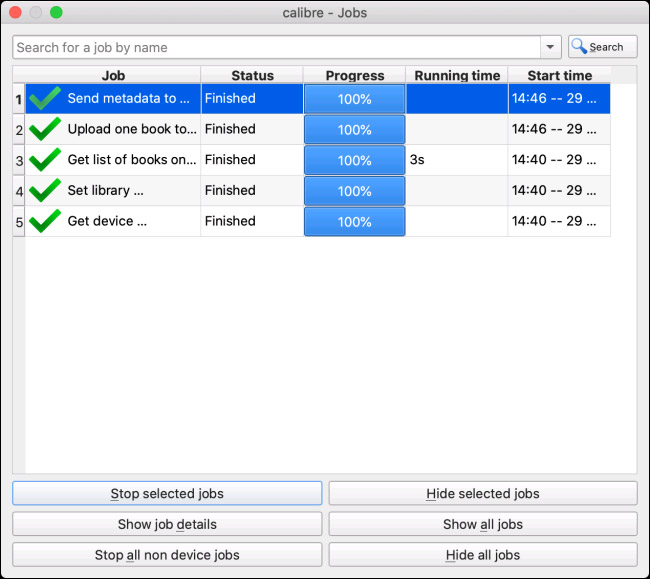650x579 pixels.
Task: Select row header number 3
Action: point(19,160)
